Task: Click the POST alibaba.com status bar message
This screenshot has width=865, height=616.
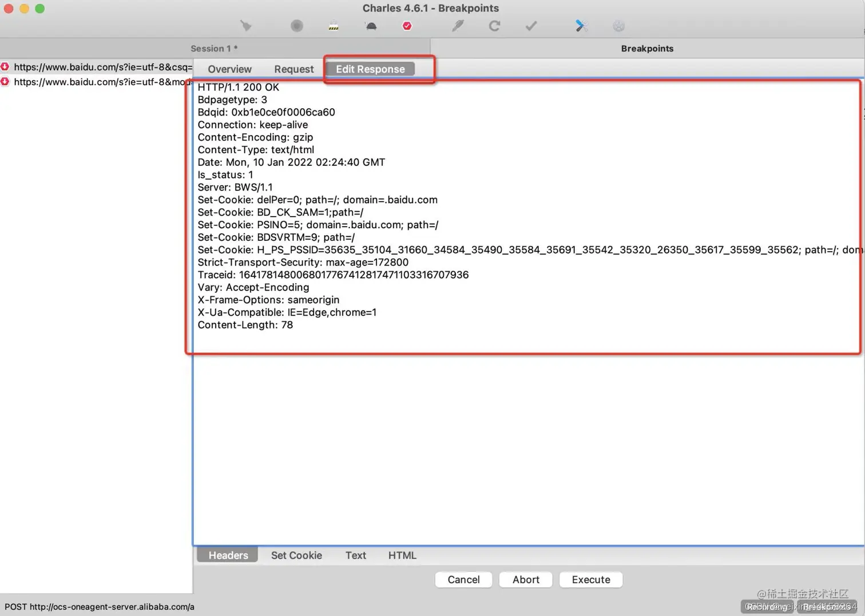Action: (100, 607)
